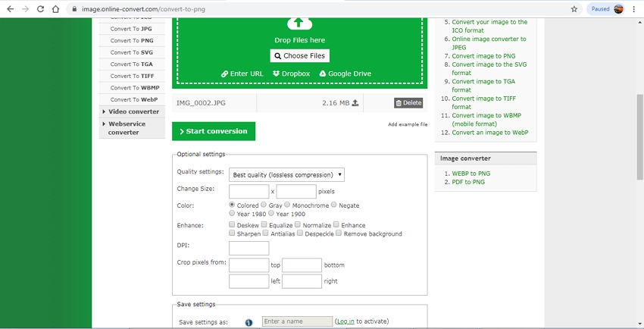644x329 pixels.
Task: Enable the Deskew checkbox
Action: point(232,225)
